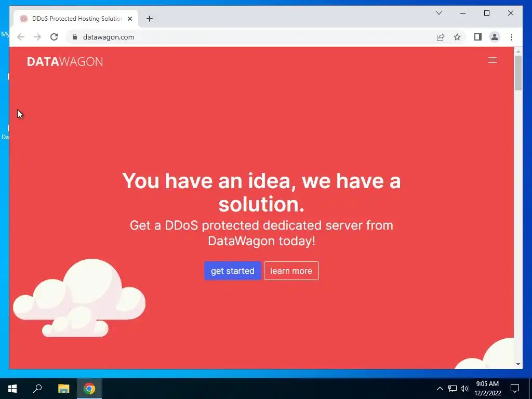Viewport: 532px width, 399px height.
Task: Click the get started button
Action: pyautogui.click(x=232, y=271)
